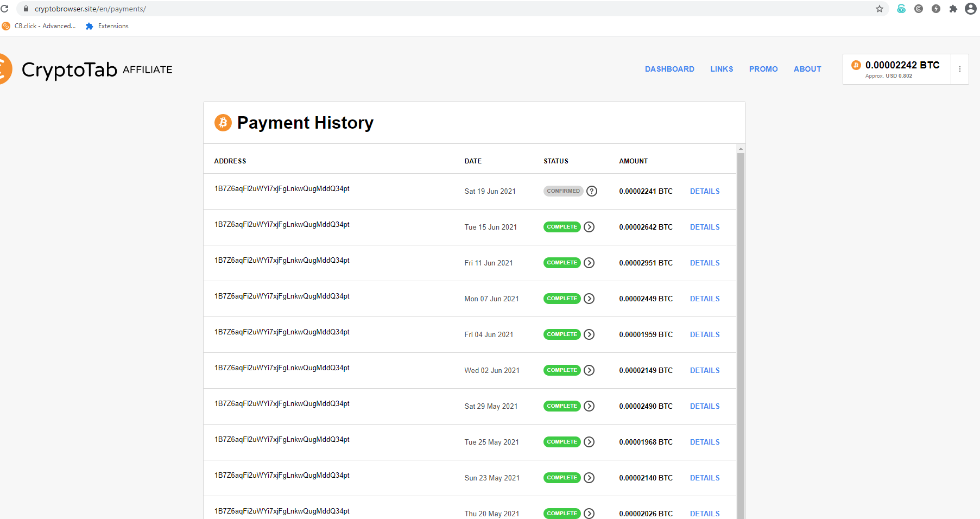Viewport: 980px width, 519px height.
Task: Click the DATE column header
Action: click(x=473, y=161)
